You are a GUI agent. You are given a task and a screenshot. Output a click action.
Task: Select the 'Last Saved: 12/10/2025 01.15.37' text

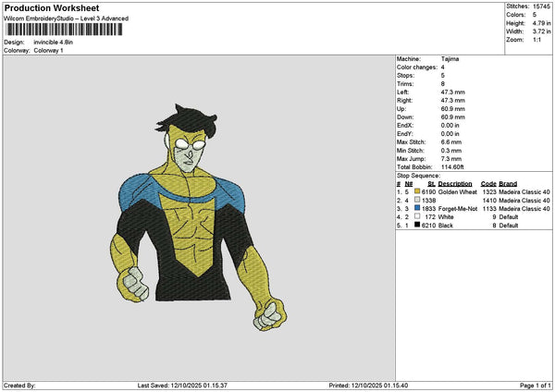point(182,386)
